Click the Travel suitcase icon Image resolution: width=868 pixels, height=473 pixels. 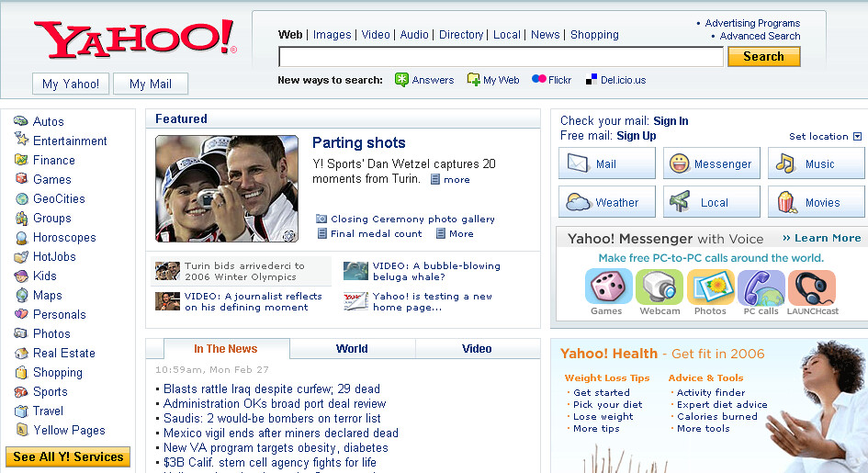[x=21, y=411]
